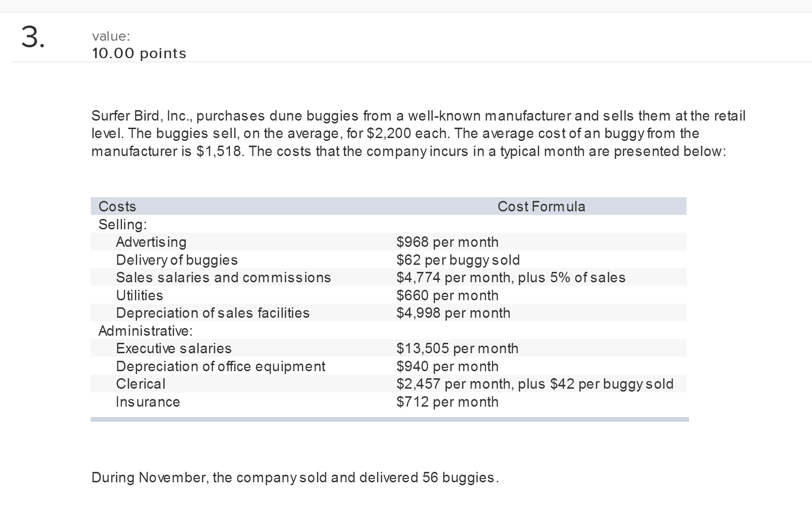Click the 'Executive salaries' row label

click(174, 348)
